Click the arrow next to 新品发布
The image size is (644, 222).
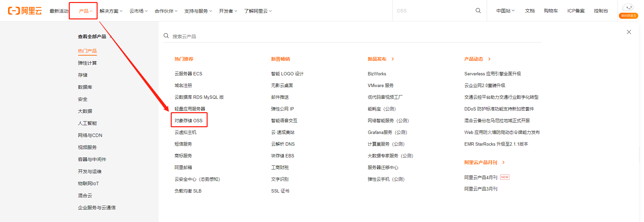[393, 59]
